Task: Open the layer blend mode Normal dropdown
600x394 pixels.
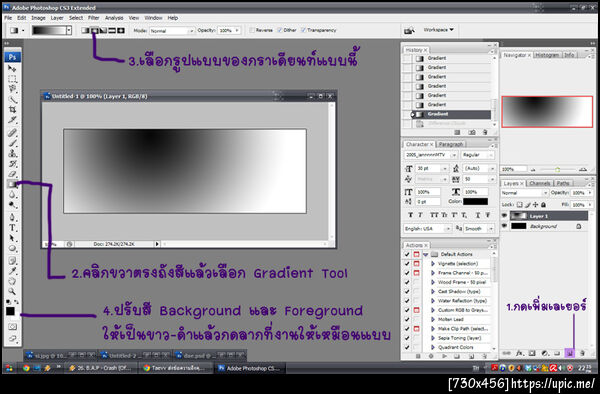Action: (x=524, y=193)
